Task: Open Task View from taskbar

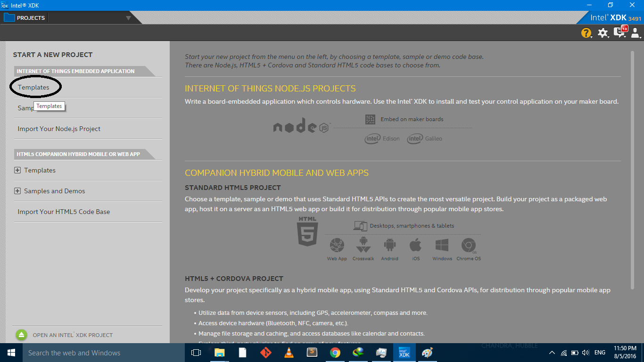Action: (x=196, y=353)
